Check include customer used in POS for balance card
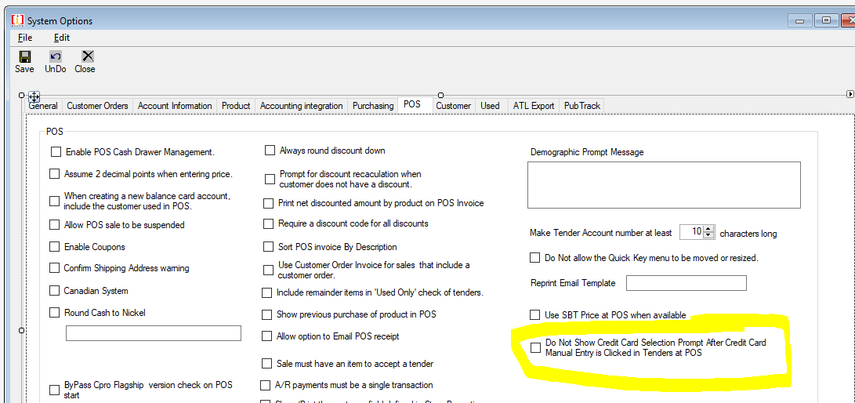This screenshot has height=403, width=855. (x=54, y=201)
